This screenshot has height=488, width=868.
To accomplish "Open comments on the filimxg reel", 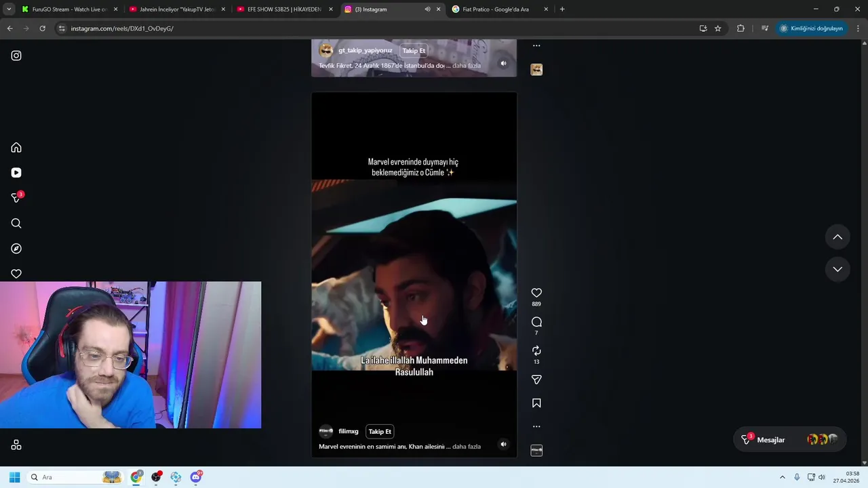I will click(536, 322).
